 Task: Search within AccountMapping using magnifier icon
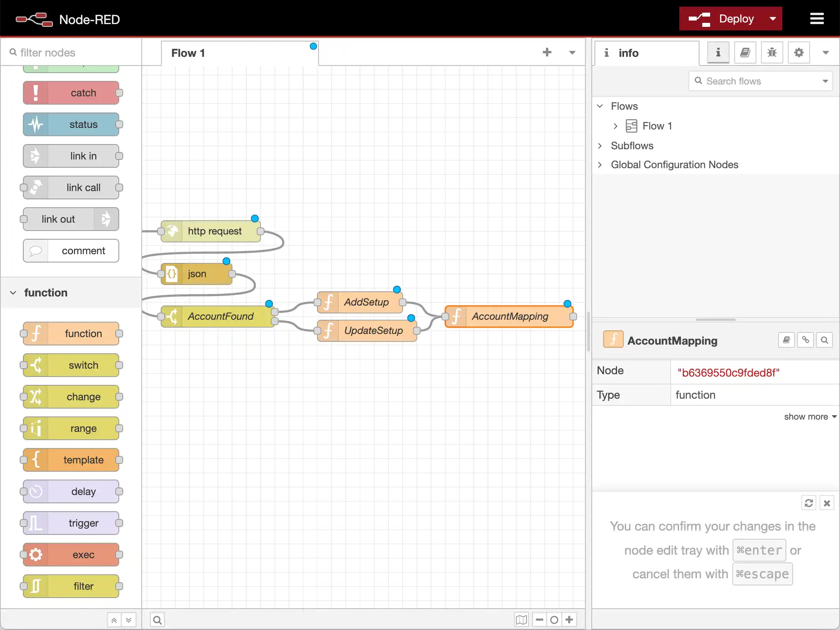[x=824, y=340]
